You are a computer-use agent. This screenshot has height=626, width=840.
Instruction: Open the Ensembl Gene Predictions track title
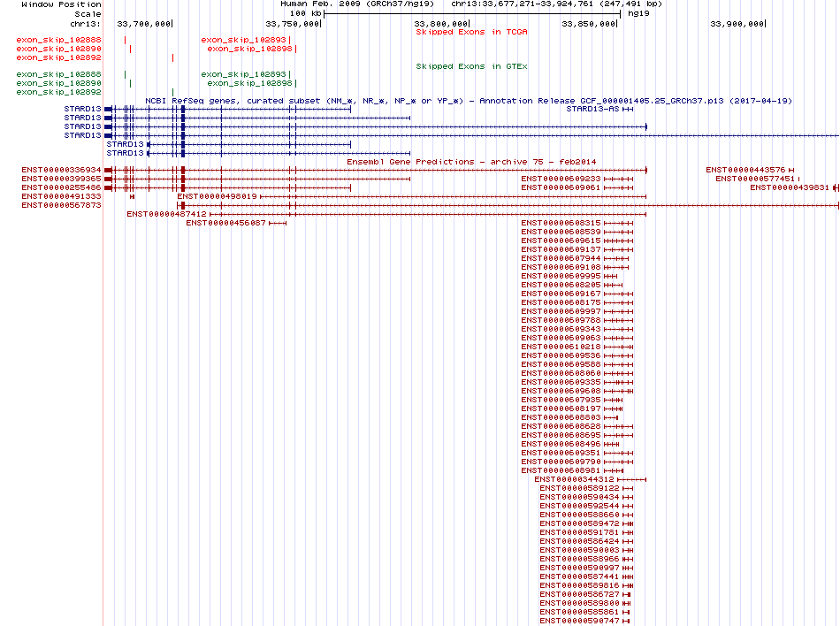[471, 162]
